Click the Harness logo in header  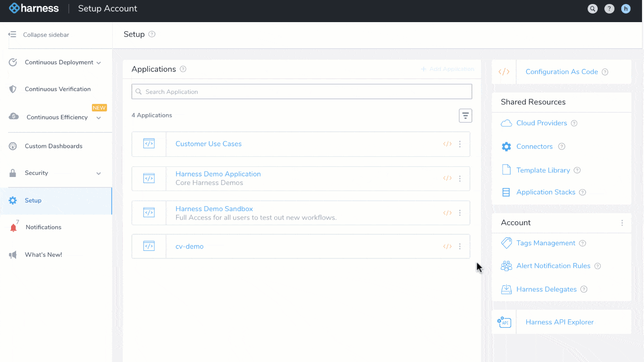click(34, 9)
